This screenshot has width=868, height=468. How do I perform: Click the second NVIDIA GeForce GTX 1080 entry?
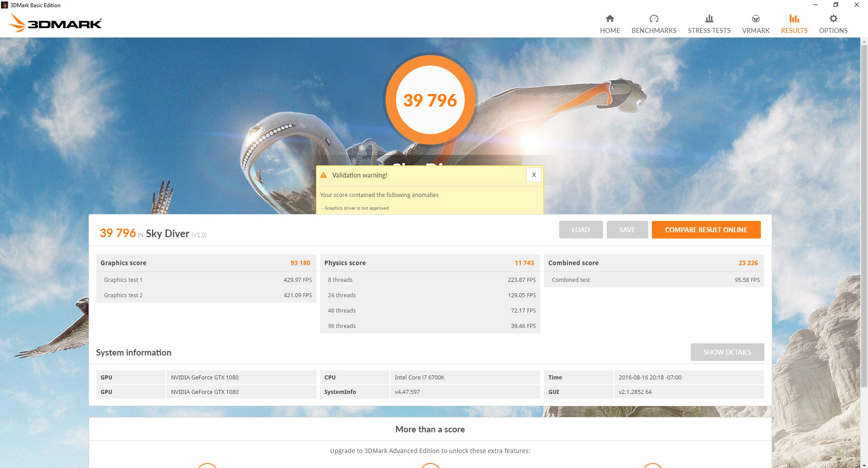205,392
